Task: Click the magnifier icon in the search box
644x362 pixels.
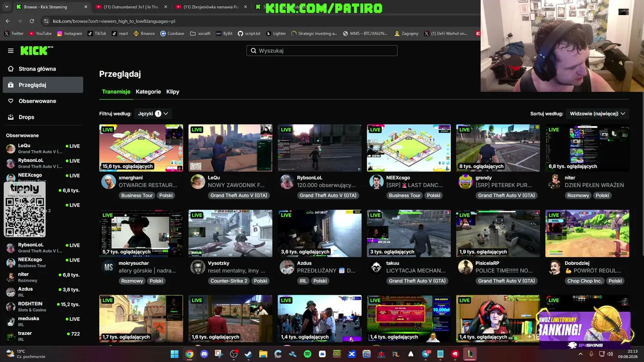Action: [254, 51]
